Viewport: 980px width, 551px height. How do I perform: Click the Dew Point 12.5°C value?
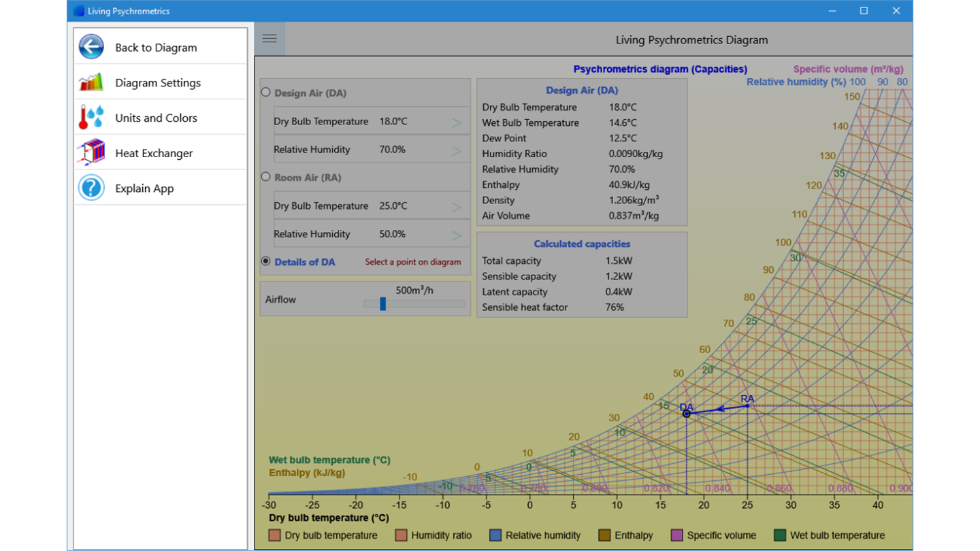click(x=623, y=138)
